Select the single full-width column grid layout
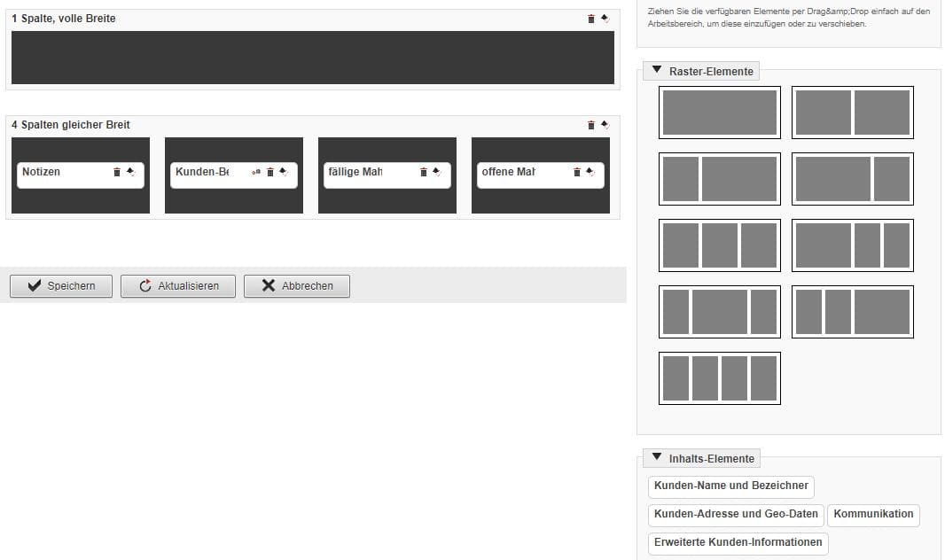Screen dimensions: 945x560 point(719,113)
